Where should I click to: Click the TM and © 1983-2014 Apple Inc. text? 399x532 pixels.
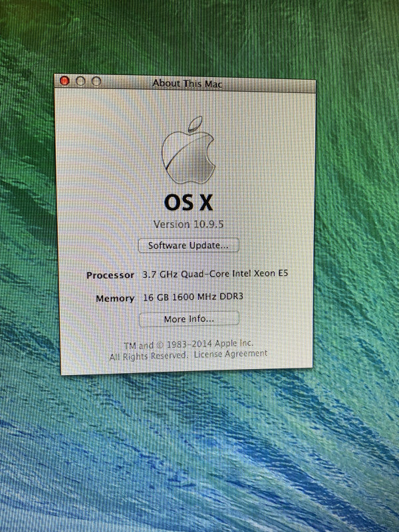(189, 344)
